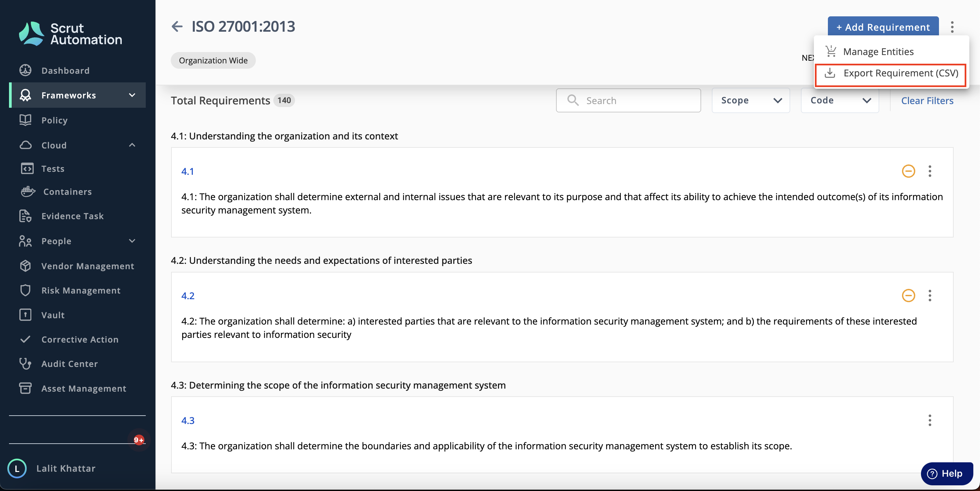
Task: Click the download icon beside Export Requirement
Action: [830, 73]
